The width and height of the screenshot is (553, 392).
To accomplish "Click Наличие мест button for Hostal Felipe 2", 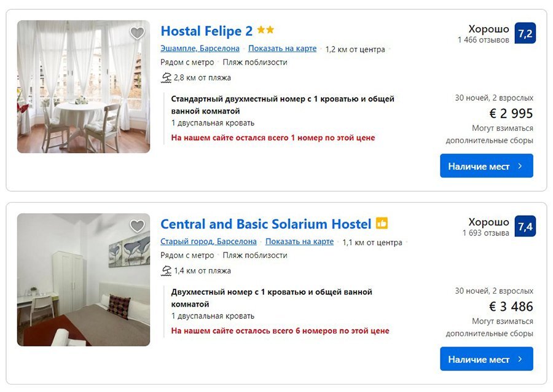I will click(486, 166).
